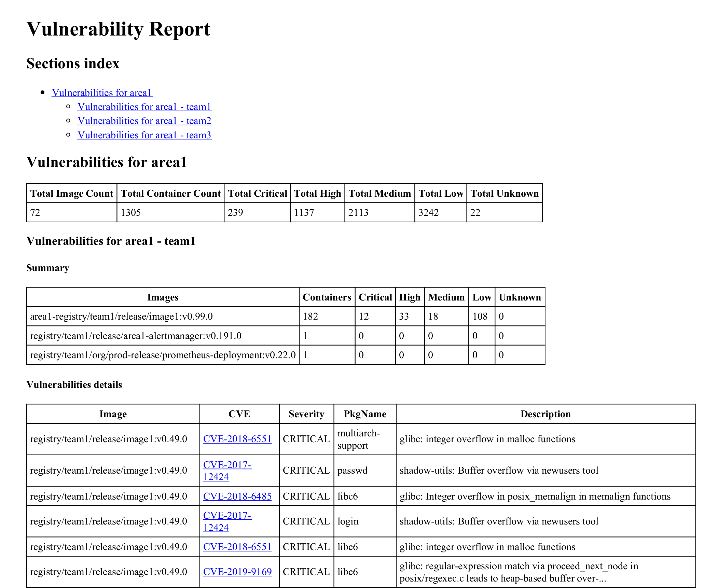Open CVE-2018-6551 link in libc6 row

pos(237,547)
